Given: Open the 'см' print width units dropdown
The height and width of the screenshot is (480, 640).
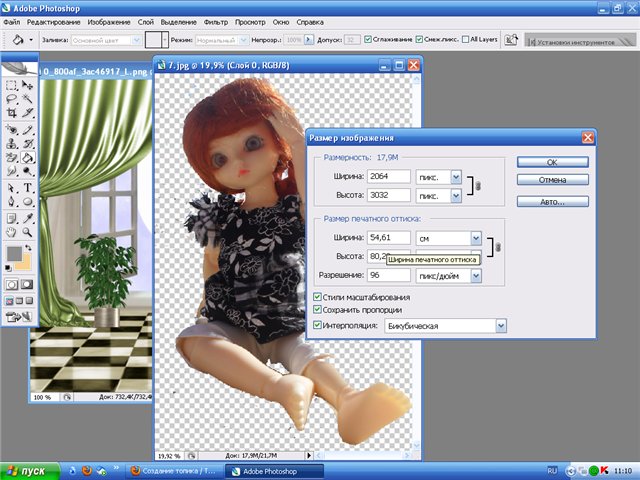Looking at the screenshot, I should point(476,238).
